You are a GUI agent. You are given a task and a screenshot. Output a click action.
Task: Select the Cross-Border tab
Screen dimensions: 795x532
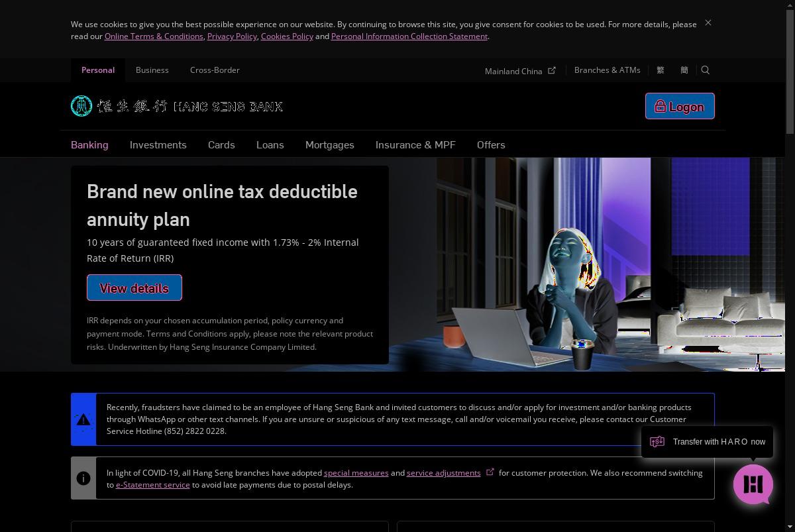point(215,70)
